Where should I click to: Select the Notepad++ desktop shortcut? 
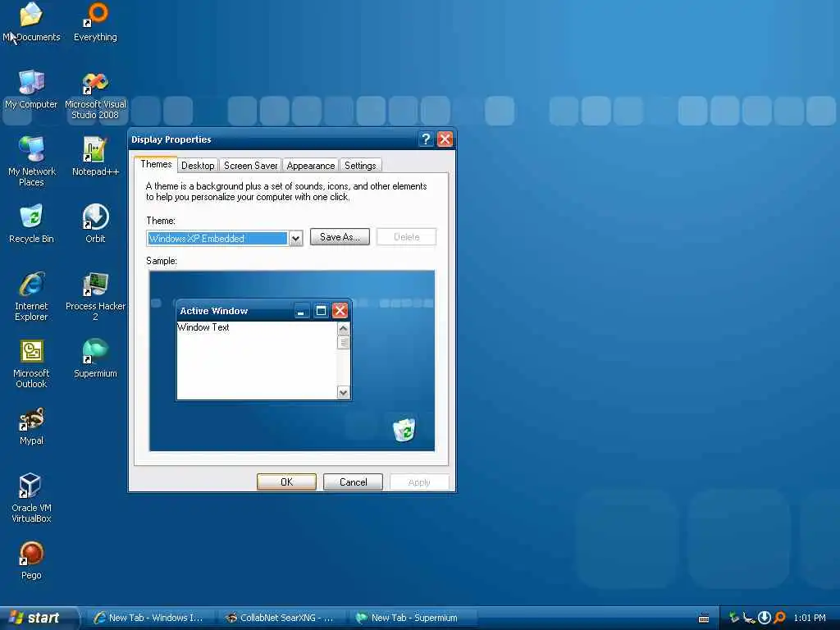(x=95, y=157)
